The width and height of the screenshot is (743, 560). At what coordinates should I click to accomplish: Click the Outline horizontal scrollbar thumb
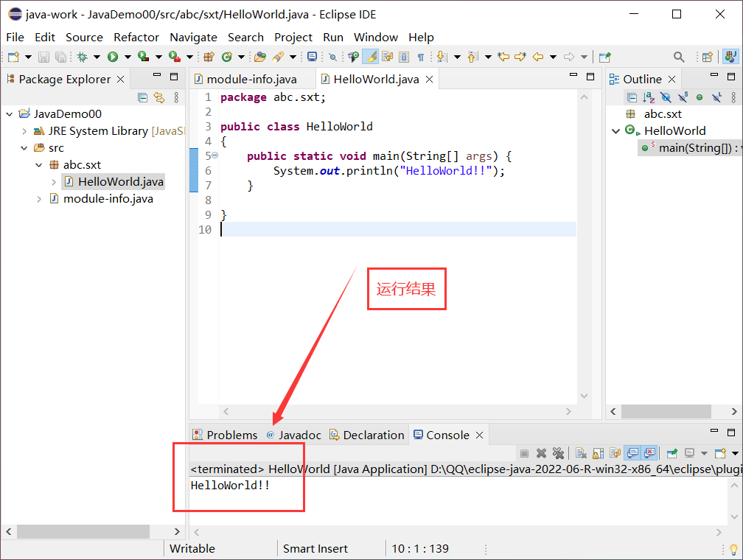pyautogui.click(x=666, y=411)
